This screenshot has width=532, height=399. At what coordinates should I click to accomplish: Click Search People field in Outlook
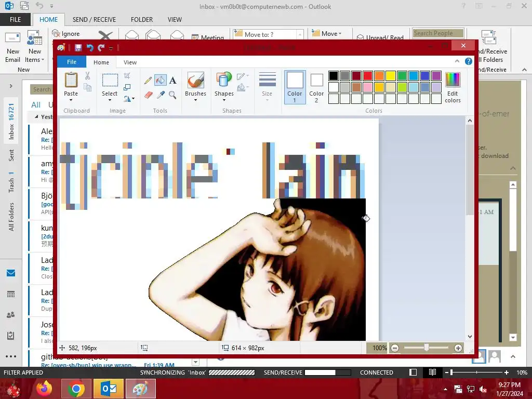pyautogui.click(x=438, y=33)
